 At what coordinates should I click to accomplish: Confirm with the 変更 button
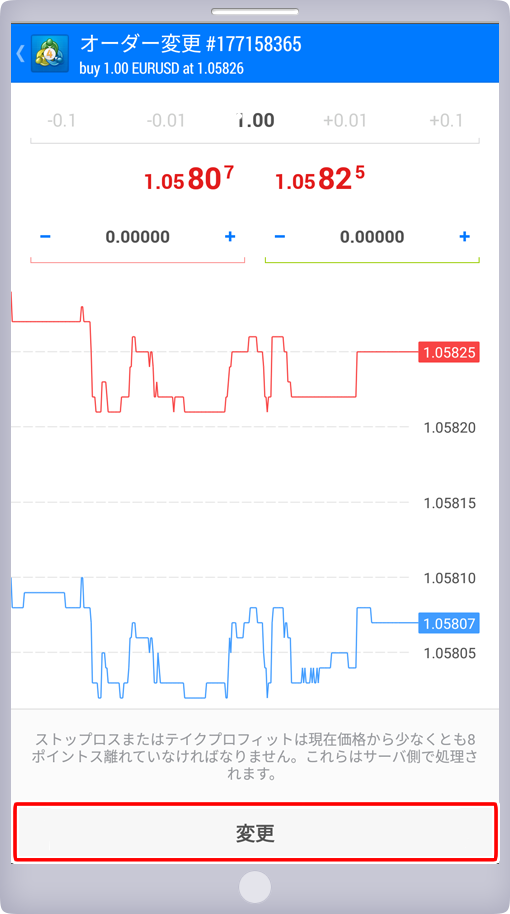point(255,832)
